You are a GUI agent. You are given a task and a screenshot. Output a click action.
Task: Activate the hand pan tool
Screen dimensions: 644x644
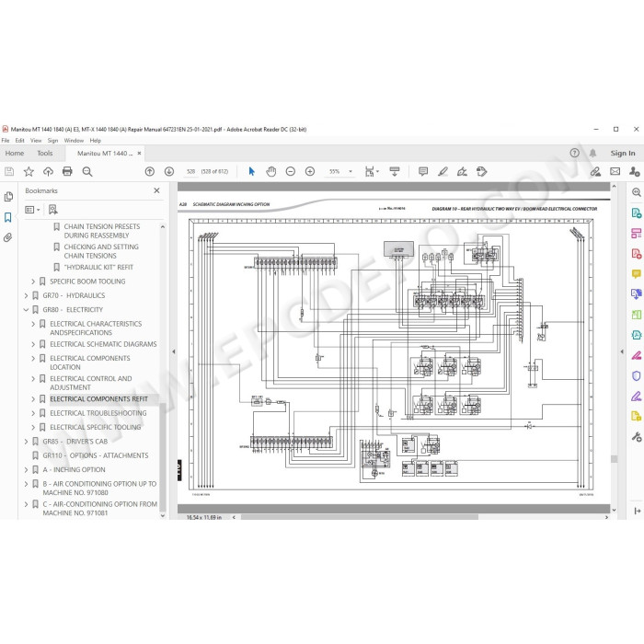(x=271, y=171)
